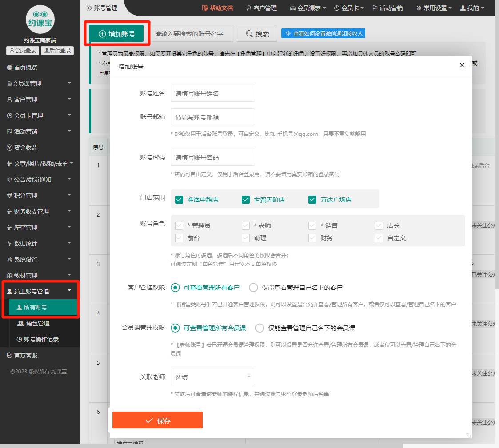Click the clock icon beside 会员卡管理
The width and height of the screenshot is (499, 448).
point(9,115)
